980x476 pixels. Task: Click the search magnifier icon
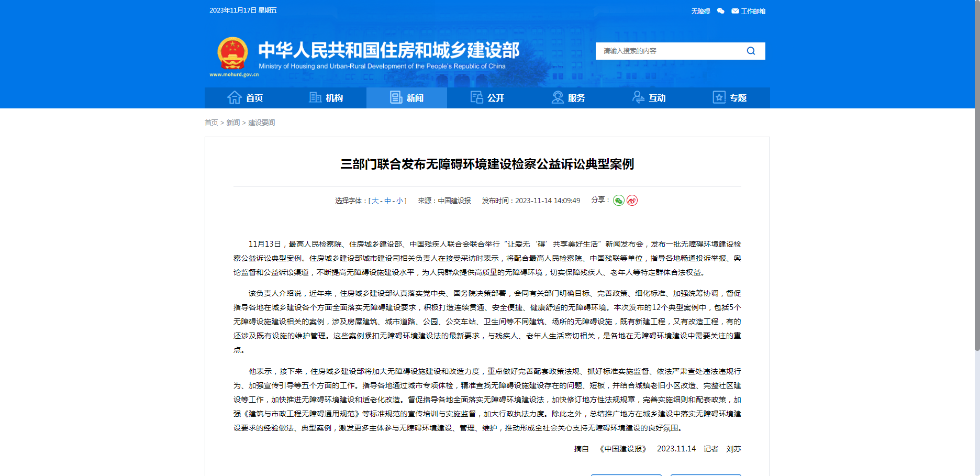click(751, 51)
